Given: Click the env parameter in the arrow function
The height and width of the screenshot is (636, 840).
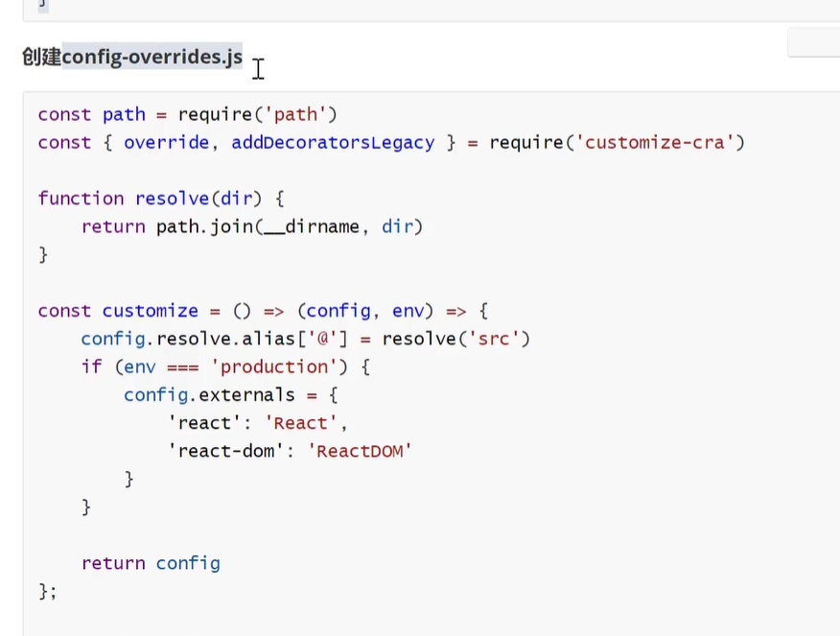Looking at the screenshot, I should pyautogui.click(x=408, y=311).
